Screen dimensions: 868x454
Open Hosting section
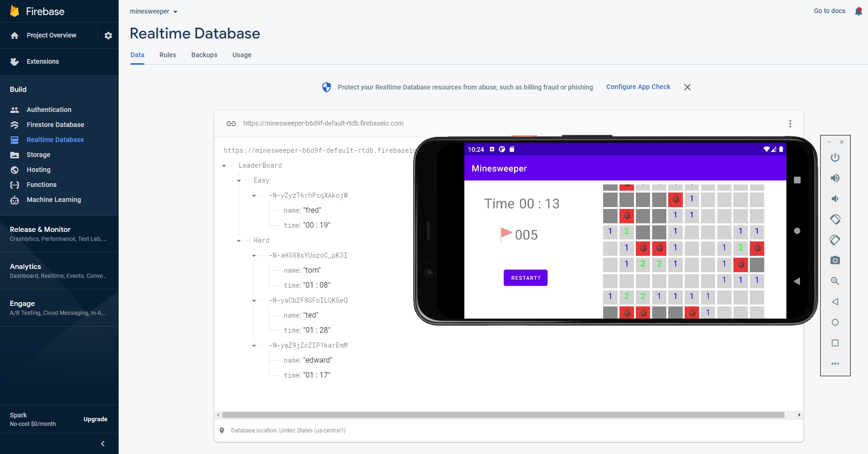38,170
